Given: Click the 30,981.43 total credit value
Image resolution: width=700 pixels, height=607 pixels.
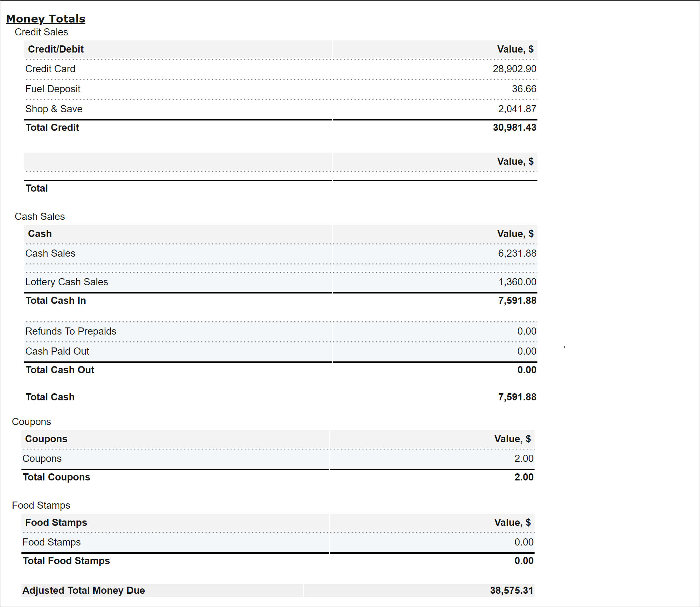Looking at the screenshot, I should (515, 128).
